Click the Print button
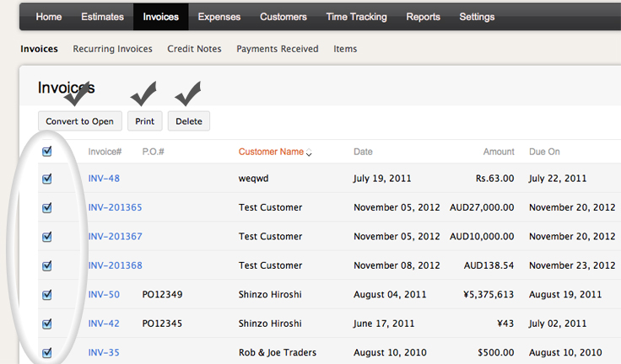The height and width of the screenshot is (364, 621). 145,121
